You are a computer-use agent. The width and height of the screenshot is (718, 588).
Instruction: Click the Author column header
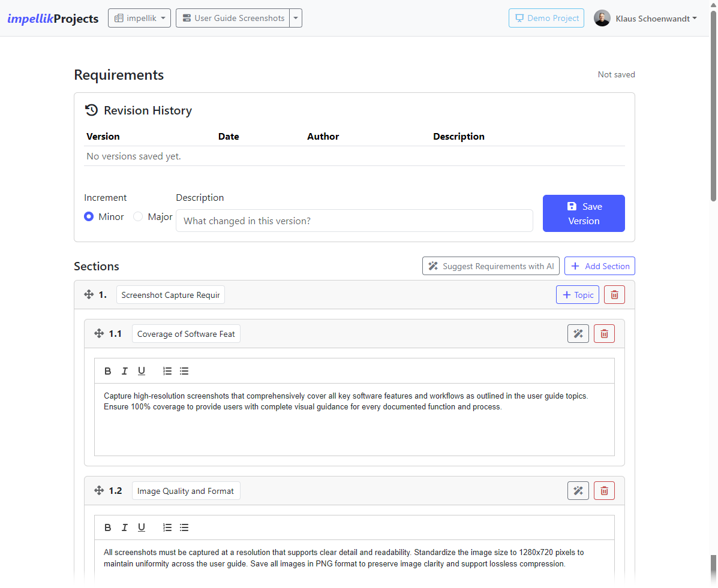323,137
